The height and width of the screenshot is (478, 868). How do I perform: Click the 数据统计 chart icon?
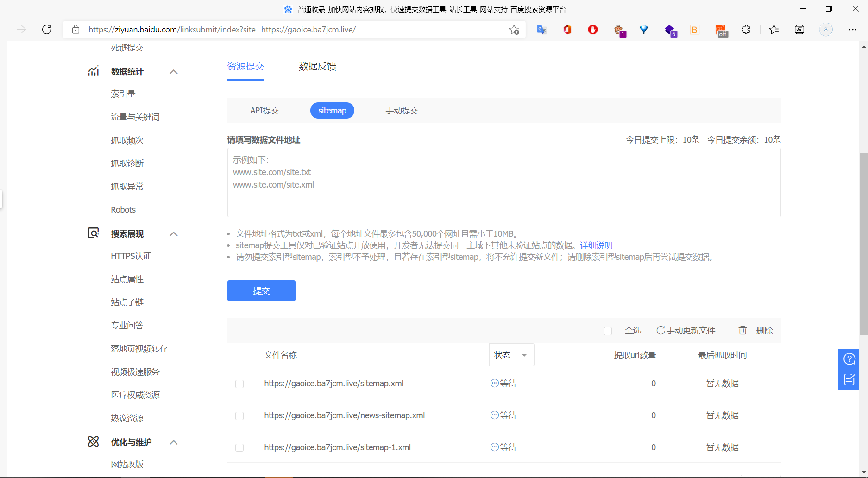[94, 71]
